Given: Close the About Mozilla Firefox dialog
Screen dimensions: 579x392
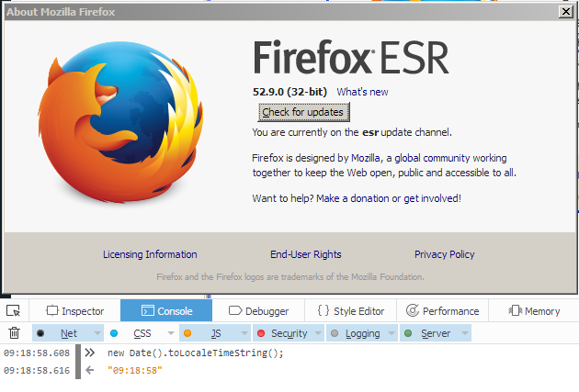Looking at the screenshot, I should pyautogui.click(x=566, y=12).
